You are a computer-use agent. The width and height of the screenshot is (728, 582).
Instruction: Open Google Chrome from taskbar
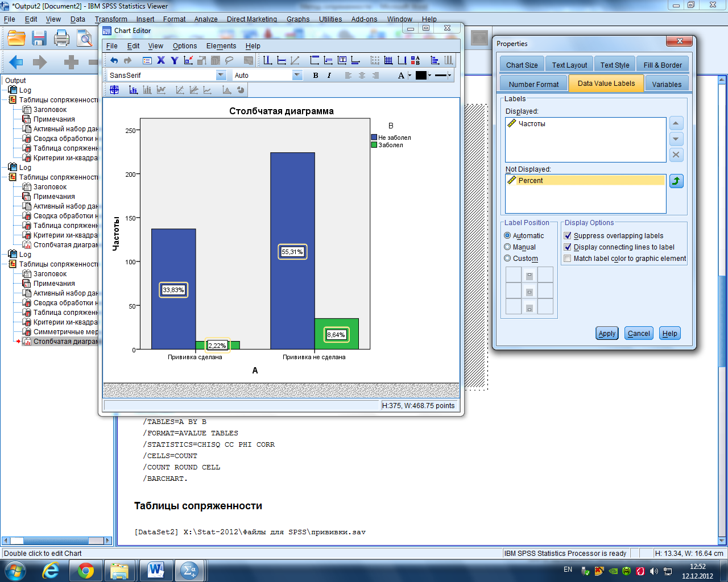coord(86,570)
